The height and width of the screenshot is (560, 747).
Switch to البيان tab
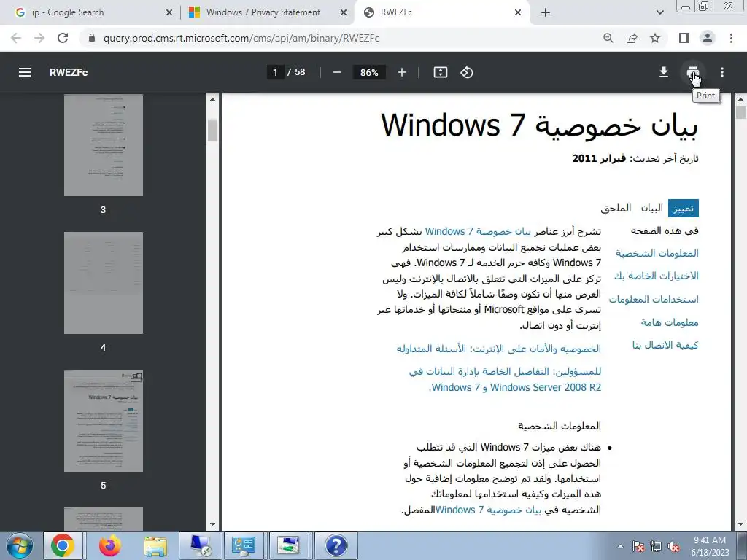(x=651, y=208)
